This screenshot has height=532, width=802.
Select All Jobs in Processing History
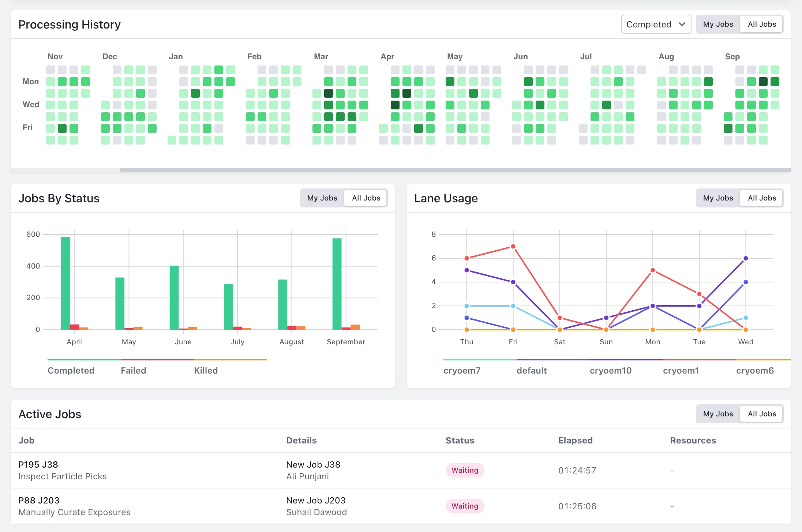point(761,25)
